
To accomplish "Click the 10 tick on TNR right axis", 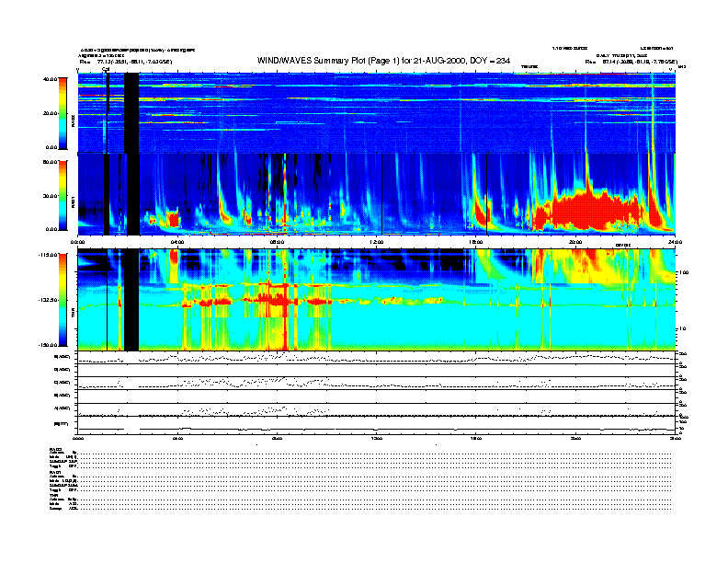I will click(x=683, y=328).
